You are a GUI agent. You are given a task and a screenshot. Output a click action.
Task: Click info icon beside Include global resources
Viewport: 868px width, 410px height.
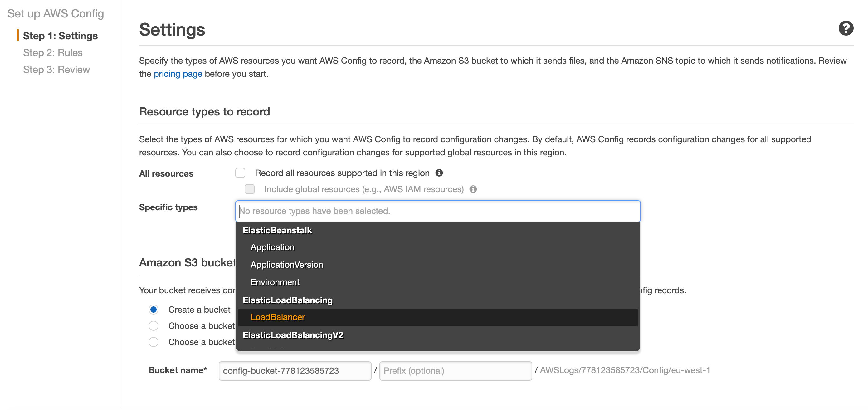pyautogui.click(x=473, y=189)
